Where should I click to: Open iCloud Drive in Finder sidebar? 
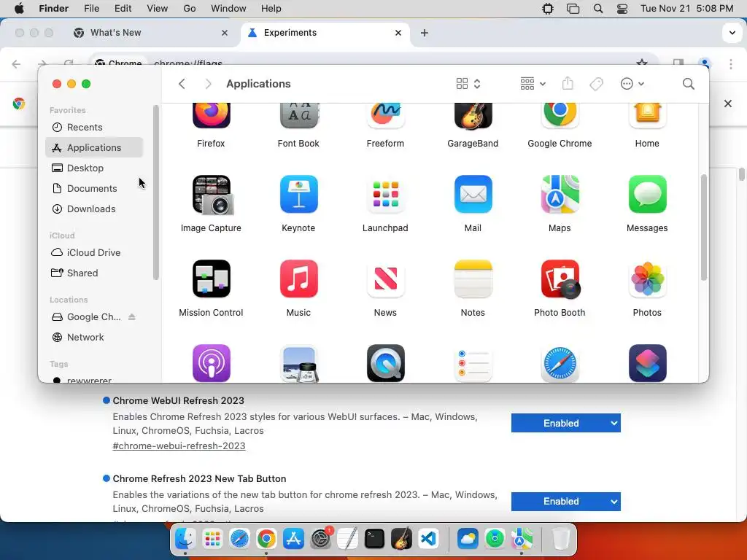point(94,252)
